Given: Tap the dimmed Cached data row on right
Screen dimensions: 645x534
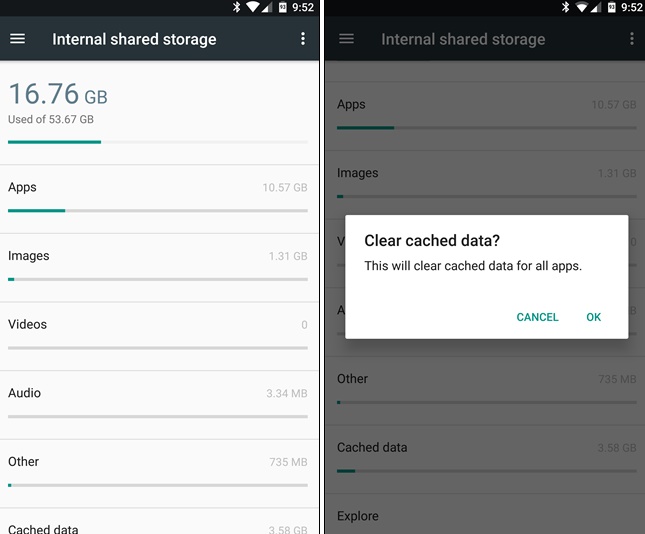Looking at the screenshot, I should point(485,460).
